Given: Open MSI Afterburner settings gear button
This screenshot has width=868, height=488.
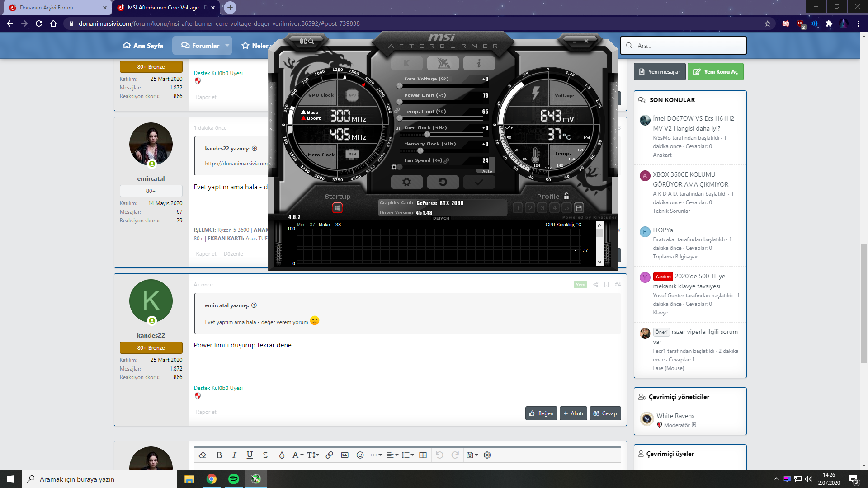Looking at the screenshot, I should [406, 182].
